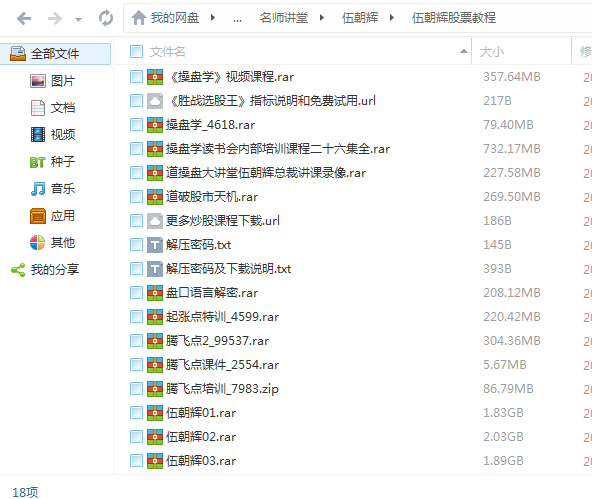592x499 pixels.
Task: Open the BT 种子 category
Action: tap(52, 162)
